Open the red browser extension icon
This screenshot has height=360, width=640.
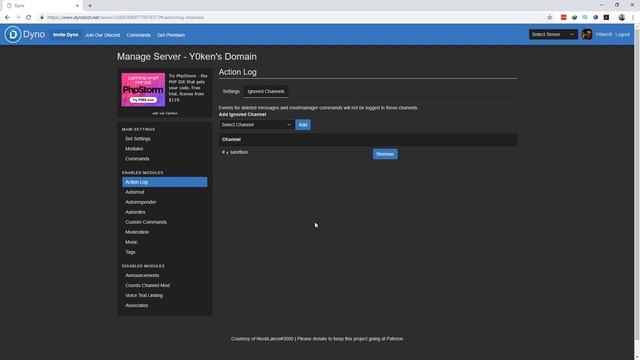(564, 18)
